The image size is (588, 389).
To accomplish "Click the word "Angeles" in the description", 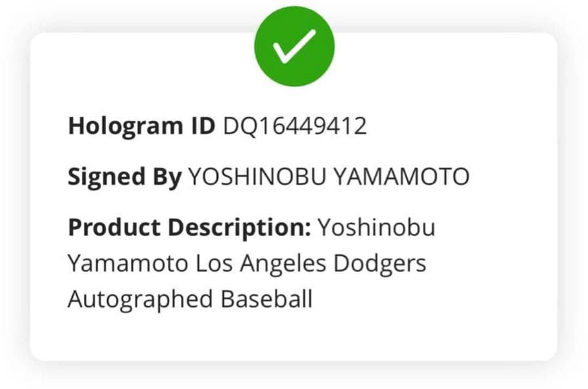I will click(283, 264).
